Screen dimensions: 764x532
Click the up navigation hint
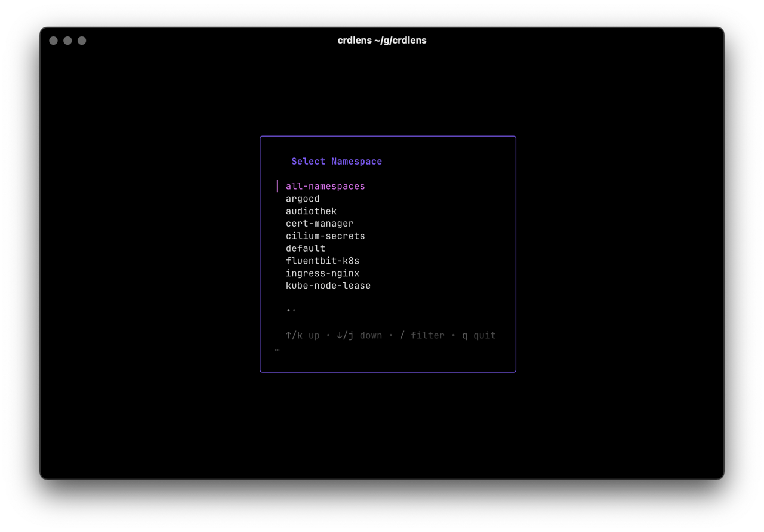[x=303, y=335]
